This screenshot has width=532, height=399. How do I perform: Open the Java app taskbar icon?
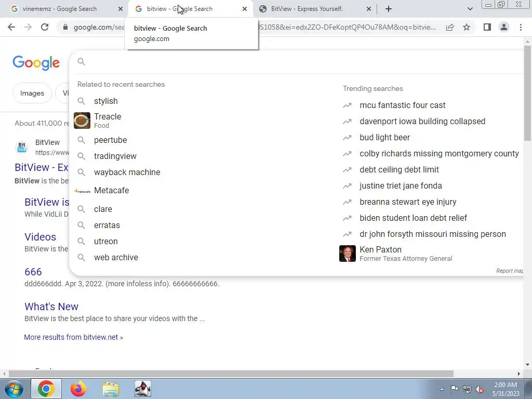[x=143, y=389]
